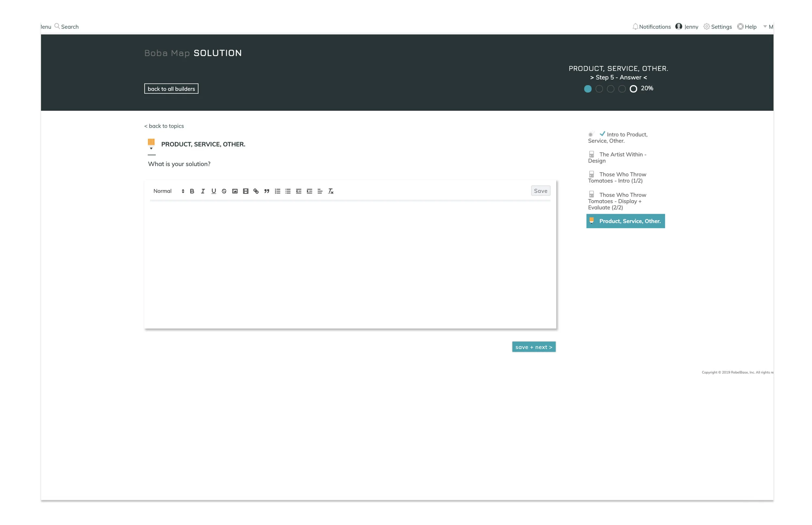The width and height of the screenshot is (812, 525).
Task: Click the insert link icon
Action: pyautogui.click(x=256, y=191)
